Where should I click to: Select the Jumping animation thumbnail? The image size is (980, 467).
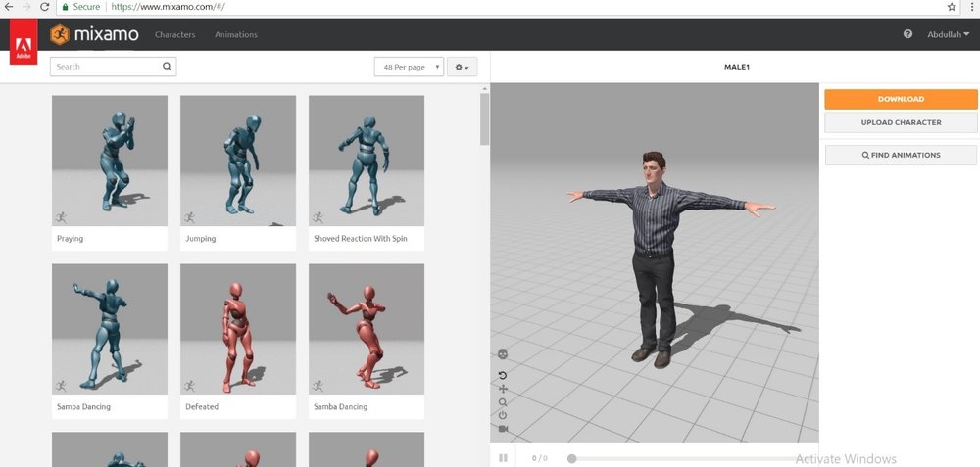238,161
